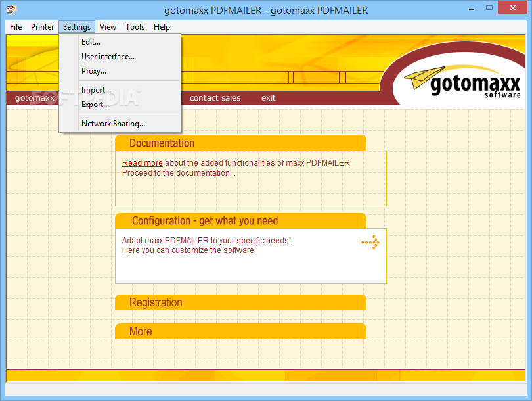
Task: Open the Help menu
Action: tap(162, 27)
